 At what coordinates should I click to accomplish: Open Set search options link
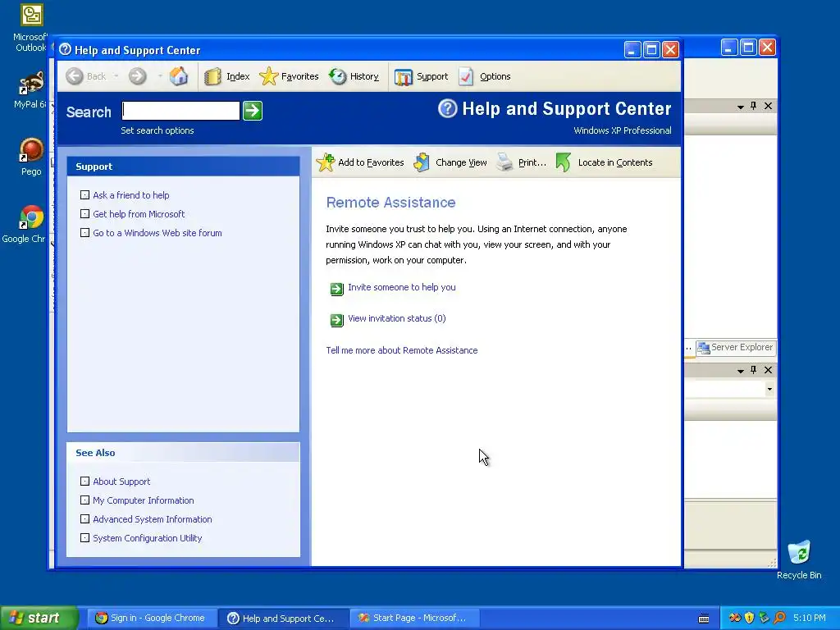click(x=157, y=130)
